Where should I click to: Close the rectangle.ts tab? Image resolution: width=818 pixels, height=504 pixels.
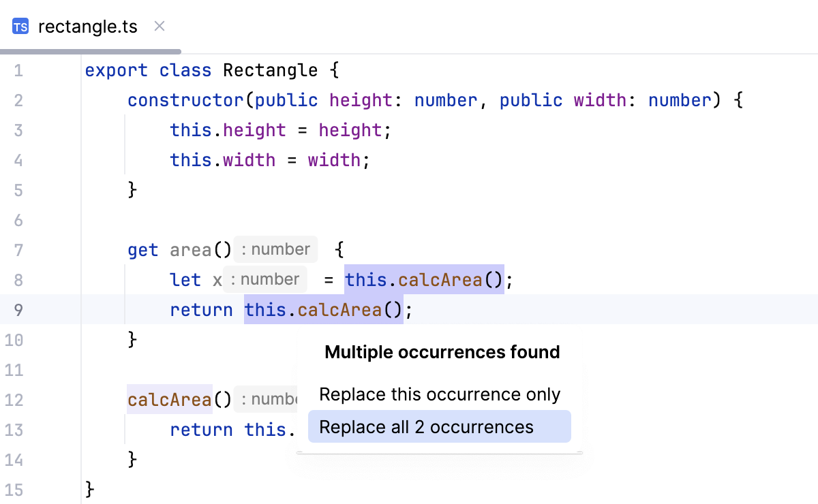159,26
